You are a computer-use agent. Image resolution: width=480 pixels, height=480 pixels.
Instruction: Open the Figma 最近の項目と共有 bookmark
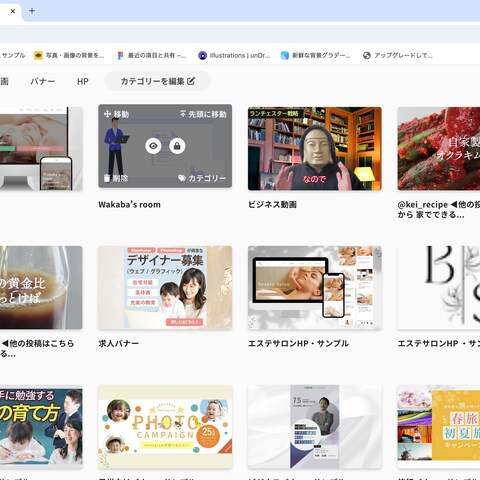click(152, 55)
